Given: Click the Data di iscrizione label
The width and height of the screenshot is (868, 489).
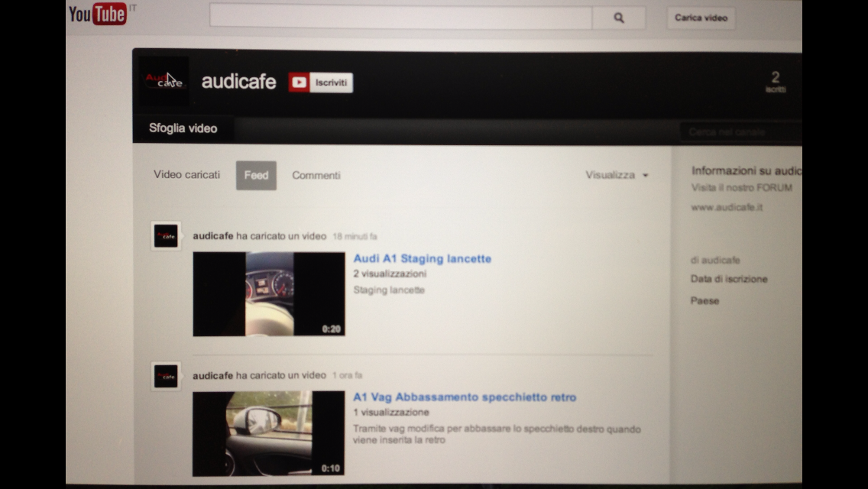Looking at the screenshot, I should coord(728,279).
